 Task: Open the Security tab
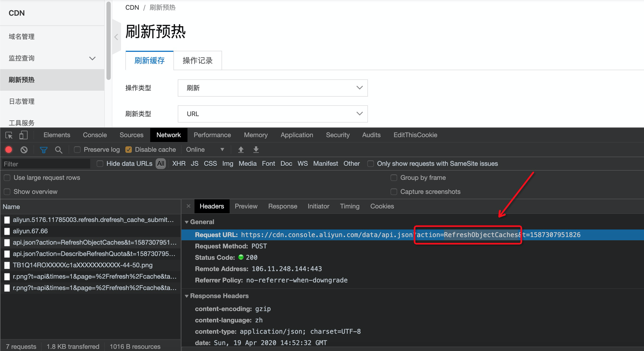pyautogui.click(x=338, y=135)
